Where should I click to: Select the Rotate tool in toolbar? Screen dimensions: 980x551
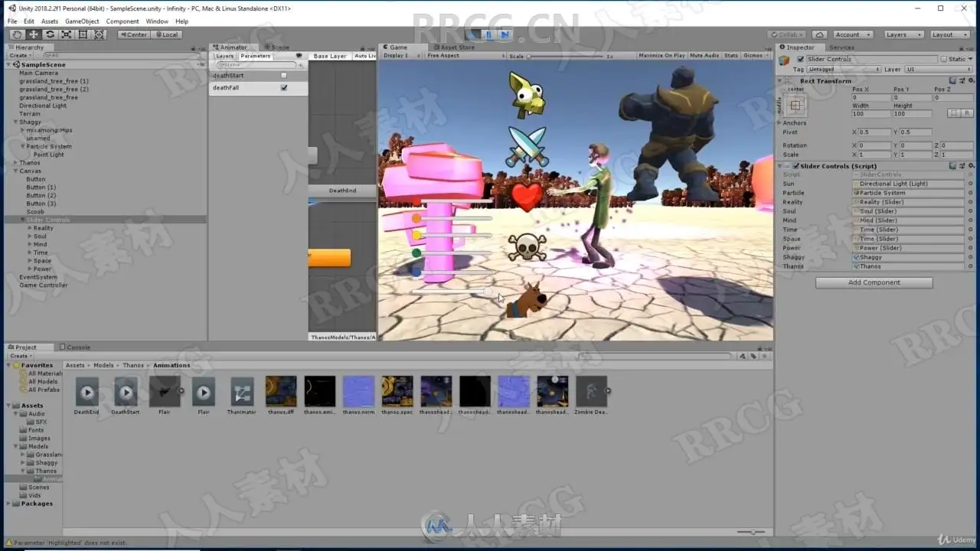(x=50, y=34)
